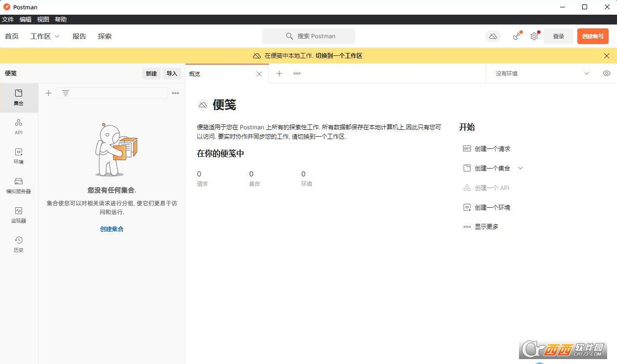
Task: Open the 文件 (File) menu
Action: point(8,20)
